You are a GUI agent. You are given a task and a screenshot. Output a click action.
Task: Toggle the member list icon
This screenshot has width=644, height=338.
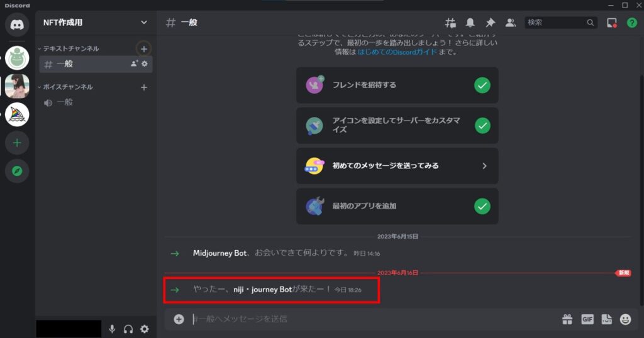pos(511,23)
